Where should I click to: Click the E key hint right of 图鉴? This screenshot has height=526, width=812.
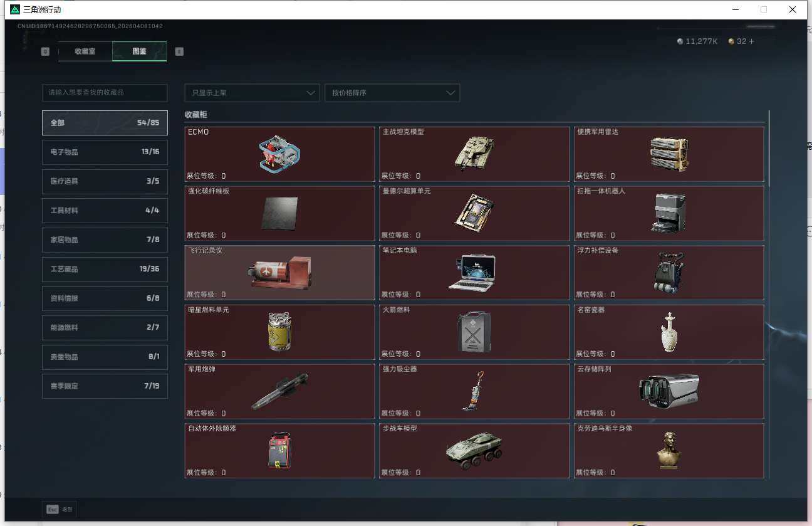coord(179,51)
